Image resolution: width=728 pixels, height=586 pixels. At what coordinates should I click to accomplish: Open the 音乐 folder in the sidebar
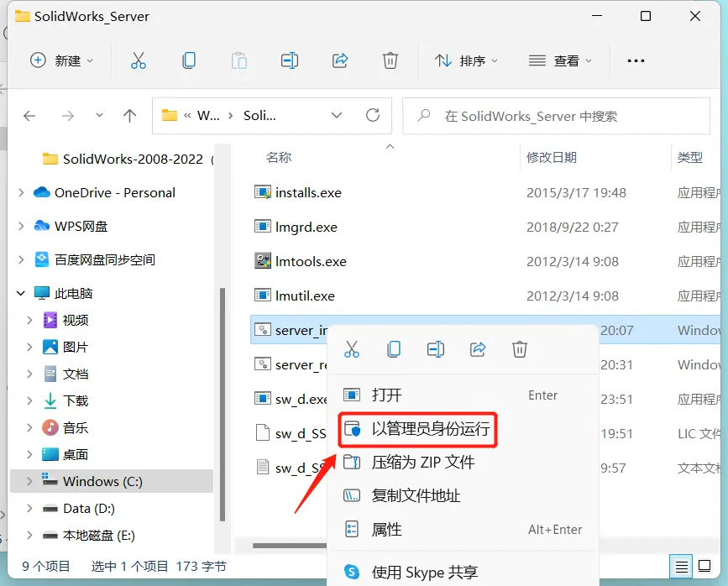[x=76, y=427]
